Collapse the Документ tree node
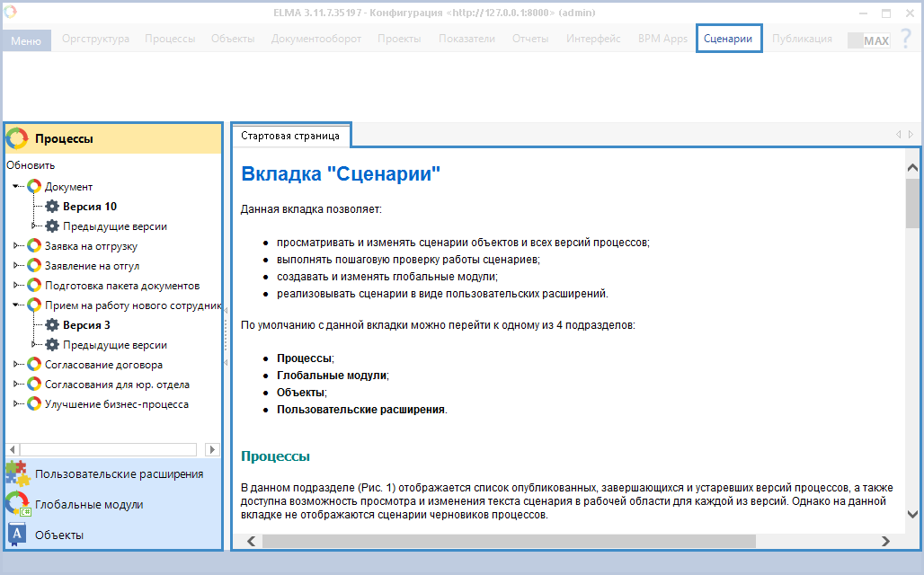Screen dimensions: 924x575 pos(17,187)
